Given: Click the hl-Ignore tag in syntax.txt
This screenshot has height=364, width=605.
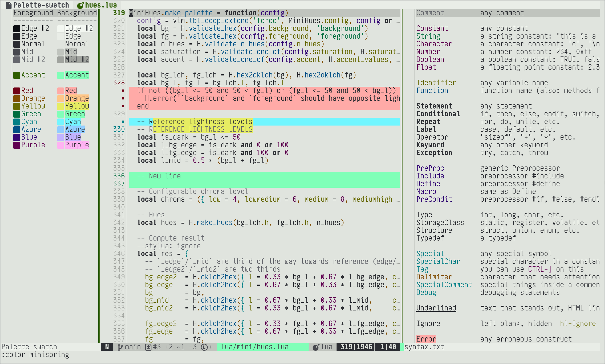Looking at the screenshot, I should click(x=577, y=323).
